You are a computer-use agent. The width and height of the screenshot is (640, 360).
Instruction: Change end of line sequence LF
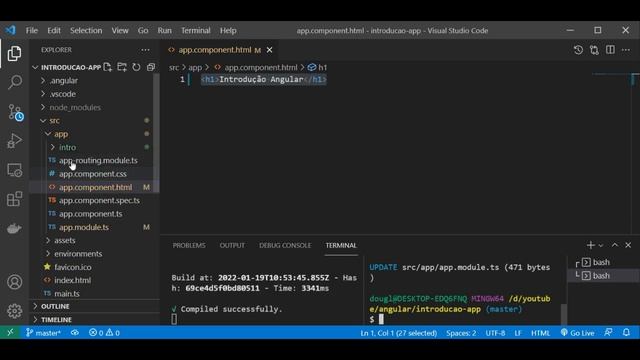(518, 333)
